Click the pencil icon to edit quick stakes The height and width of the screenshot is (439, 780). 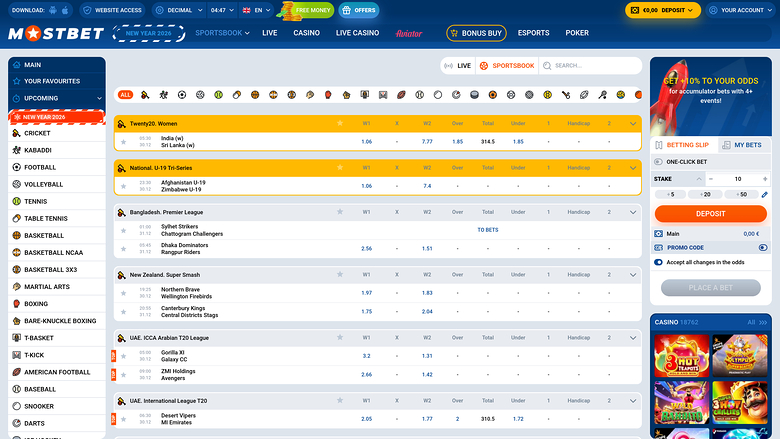(x=765, y=194)
